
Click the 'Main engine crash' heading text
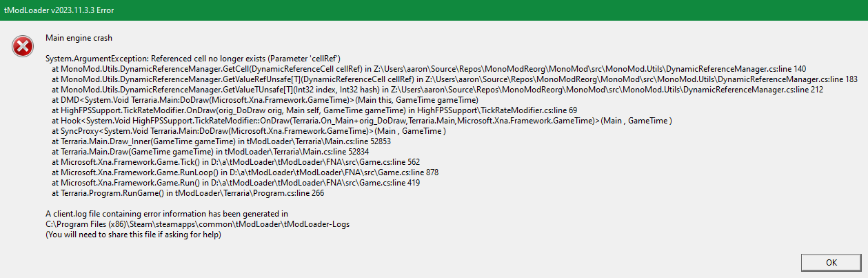[79, 37]
